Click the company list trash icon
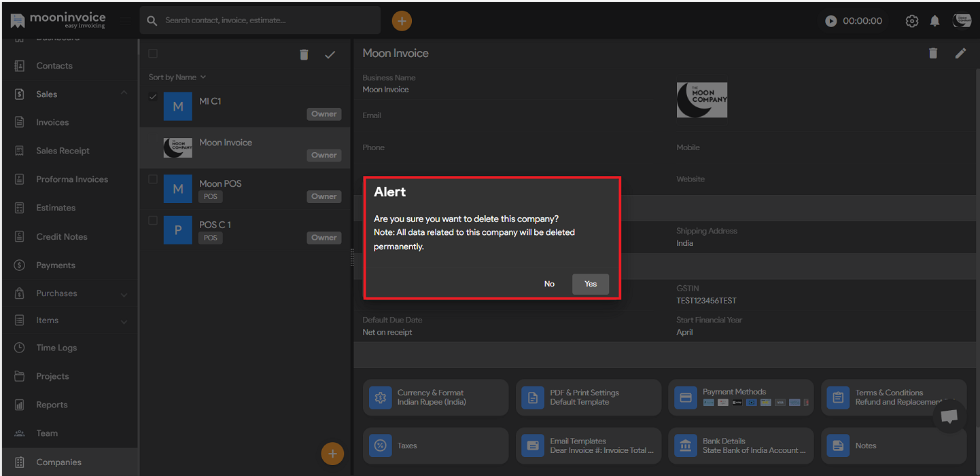Image resolution: width=980 pixels, height=476 pixels. pos(304,55)
